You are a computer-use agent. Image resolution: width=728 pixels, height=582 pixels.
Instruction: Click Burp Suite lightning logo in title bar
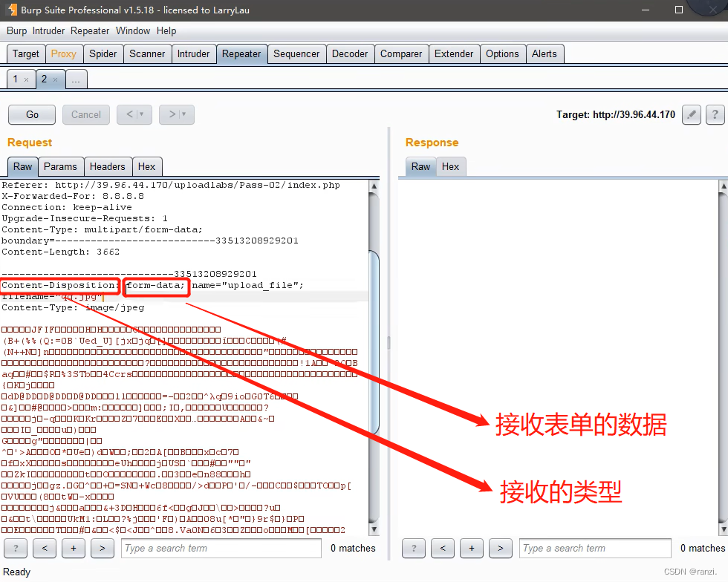point(12,10)
